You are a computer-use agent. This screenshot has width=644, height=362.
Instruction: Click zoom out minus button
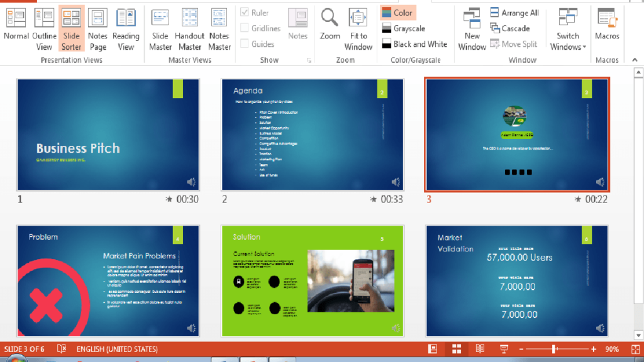pos(521,349)
